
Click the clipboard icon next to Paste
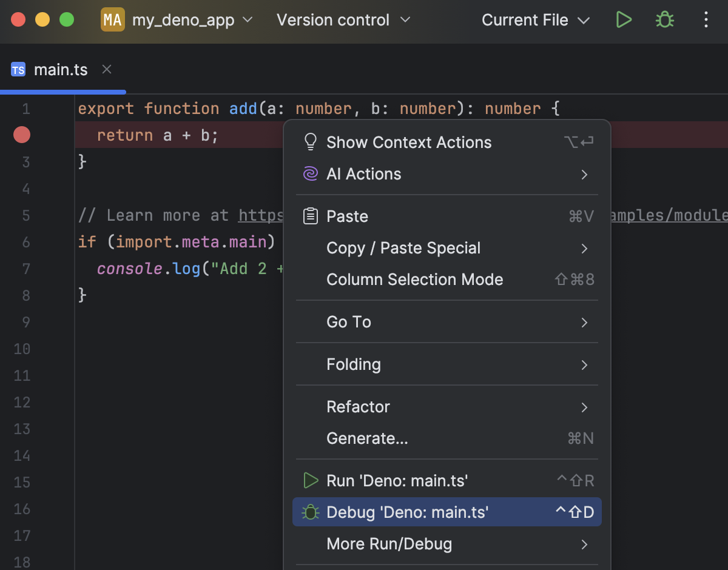(x=311, y=216)
